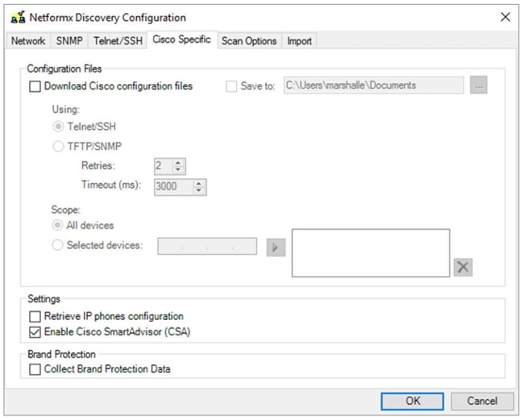Screen dimensions: 524x420
Task: Click the Selected devices IP address field
Action: tap(207, 247)
